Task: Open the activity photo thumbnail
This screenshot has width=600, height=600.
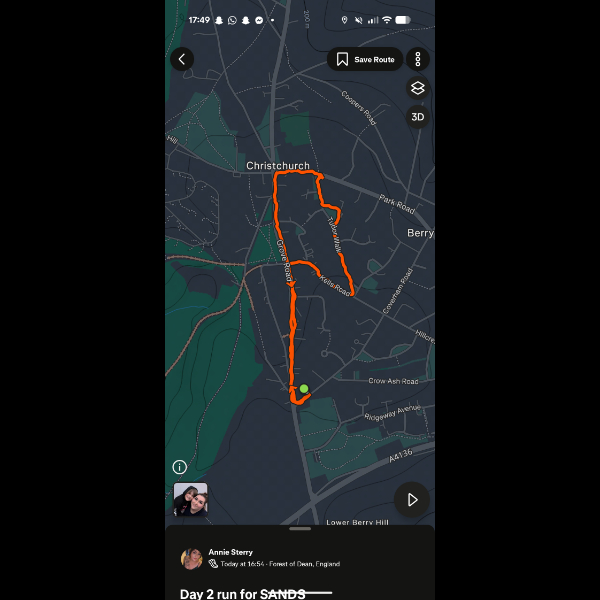Action: [191, 499]
